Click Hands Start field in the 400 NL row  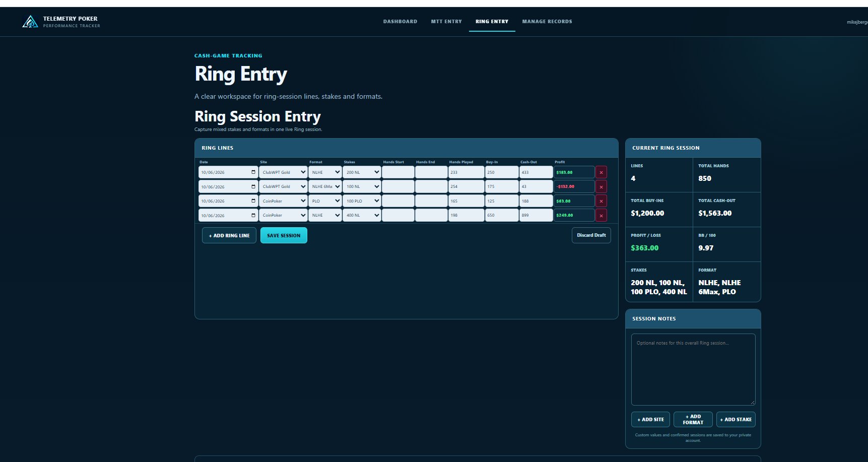398,215
